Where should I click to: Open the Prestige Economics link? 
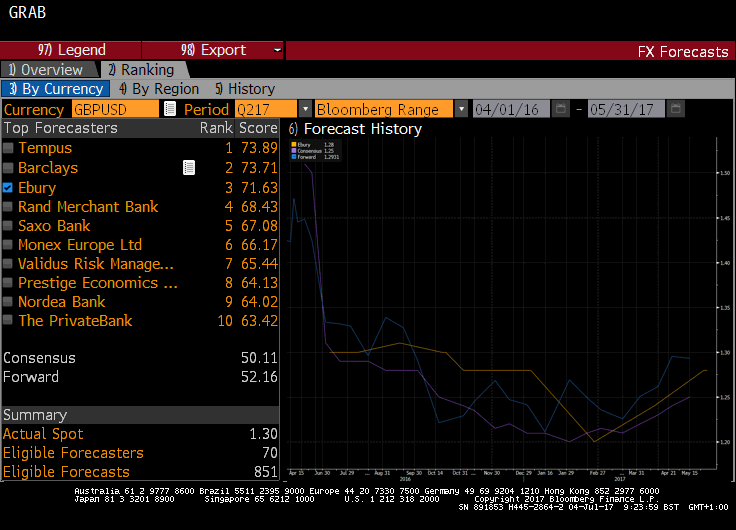coord(98,283)
